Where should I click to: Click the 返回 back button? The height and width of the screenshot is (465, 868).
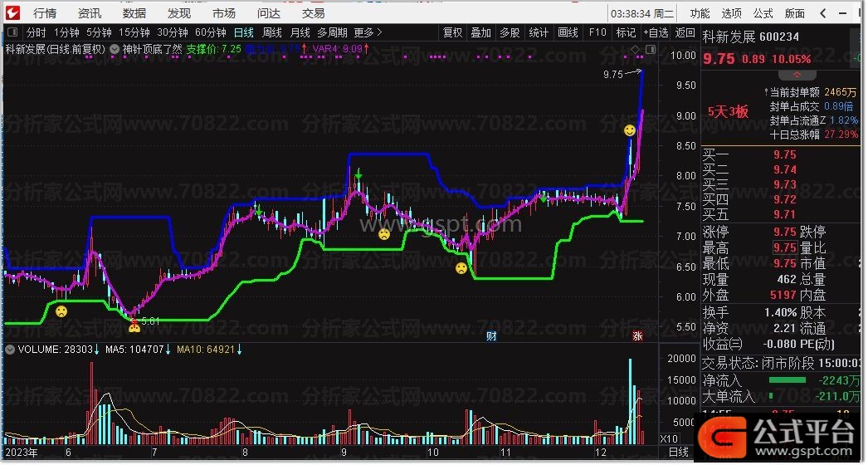[x=685, y=32]
